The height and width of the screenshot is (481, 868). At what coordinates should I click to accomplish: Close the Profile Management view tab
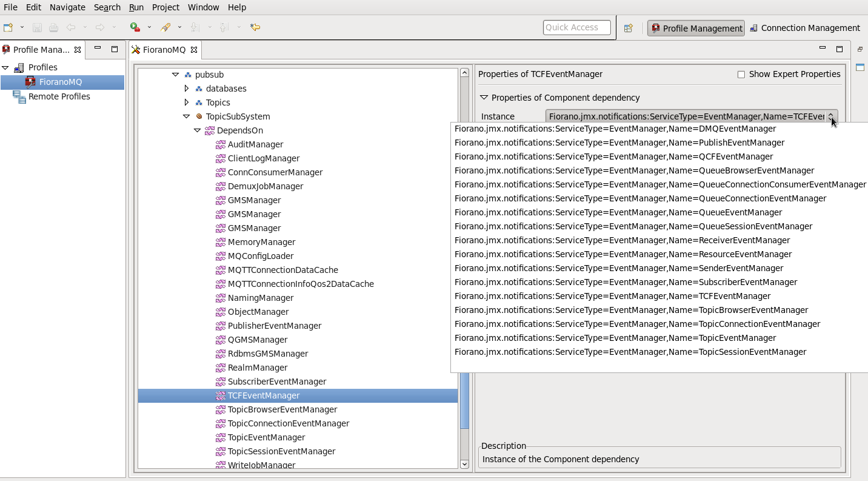click(x=78, y=50)
